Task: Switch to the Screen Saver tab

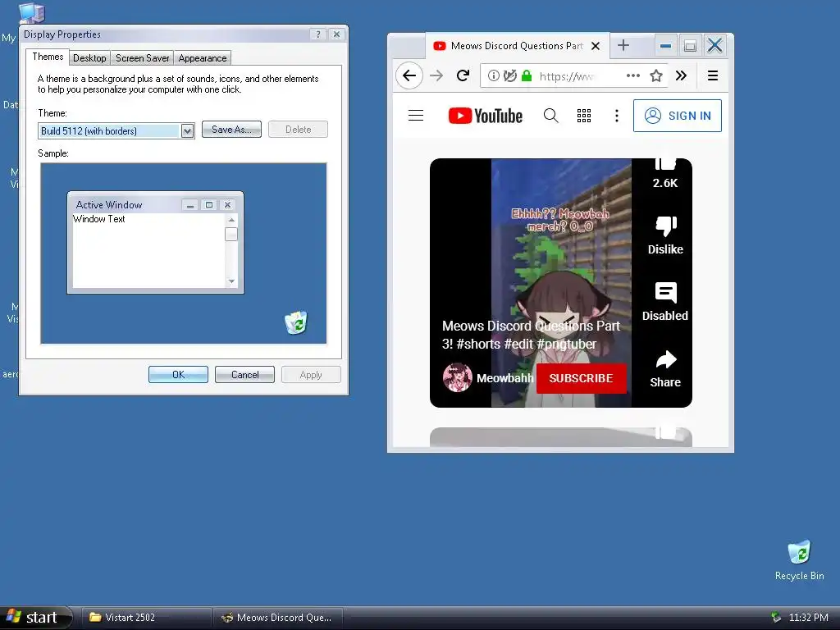Action: click(x=143, y=58)
